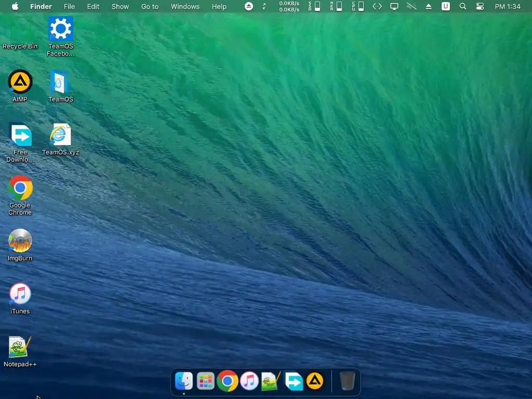Select TeamOS Facebook gear shortcut
This screenshot has height=399, width=532.
(x=61, y=37)
